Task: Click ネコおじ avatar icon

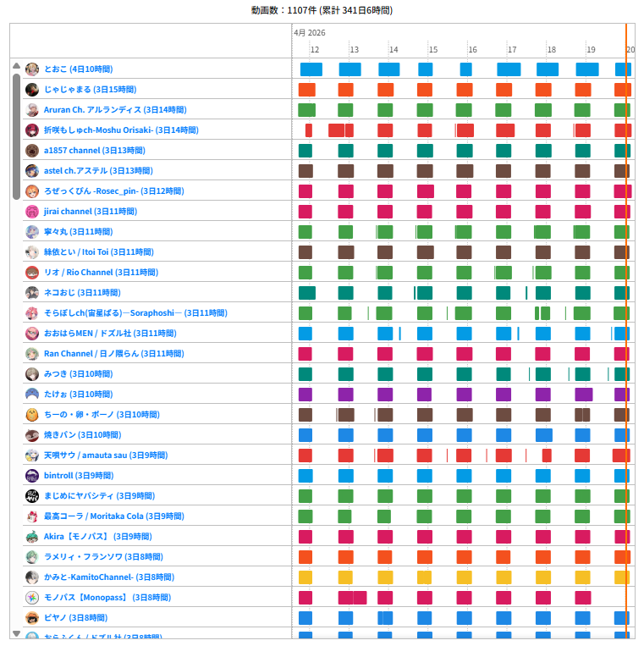Action: [x=32, y=292]
